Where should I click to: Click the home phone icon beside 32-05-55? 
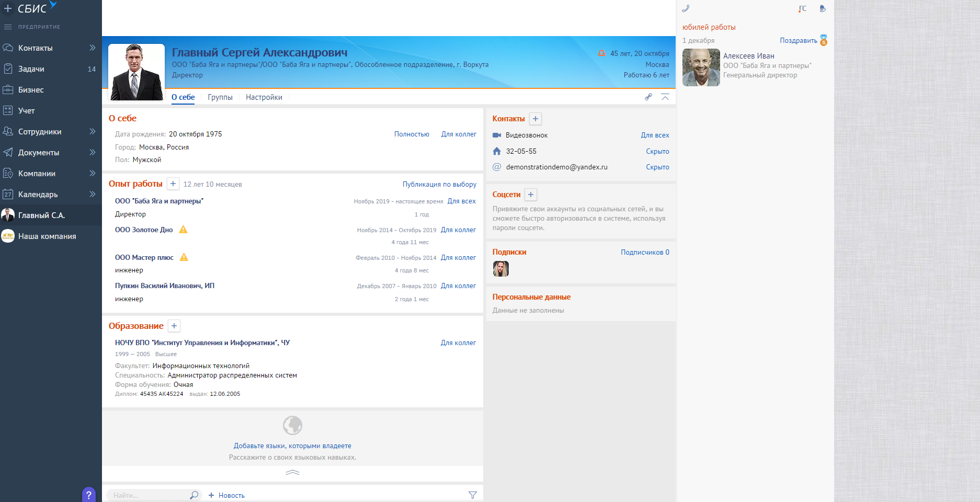(497, 151)
